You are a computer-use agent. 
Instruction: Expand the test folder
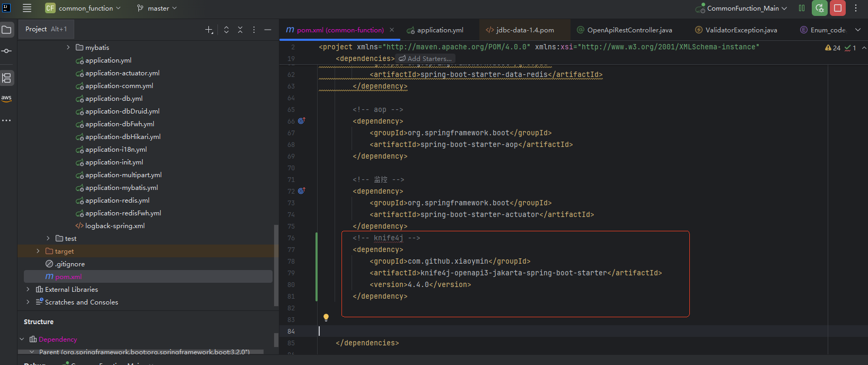48,238
